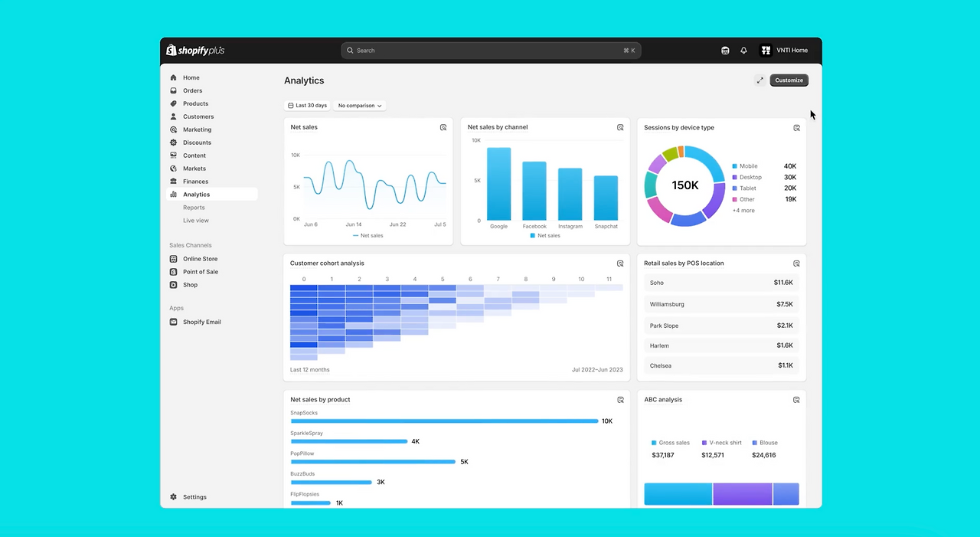Click the Shopify Plus logo
The height and width of the screenshot is (537, 980).
195,50
